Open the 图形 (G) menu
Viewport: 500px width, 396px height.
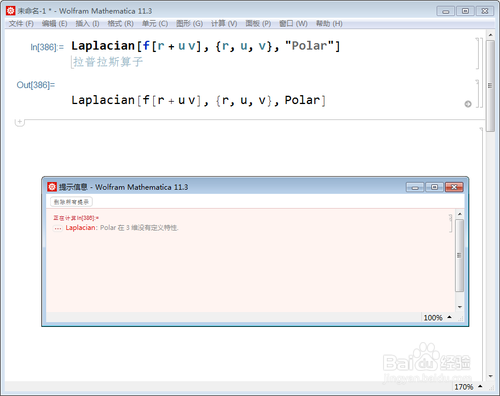tap(189, 24)
